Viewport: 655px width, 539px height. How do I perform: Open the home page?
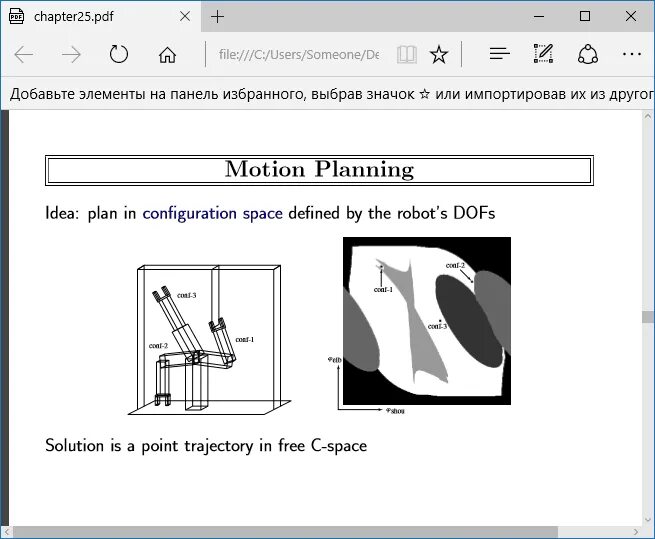tap(167, 54)
